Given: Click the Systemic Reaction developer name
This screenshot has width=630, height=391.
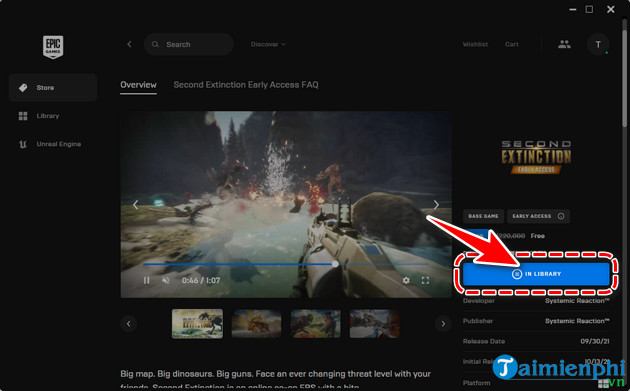Looking at the screenshot, I should [x=577, y=301].
